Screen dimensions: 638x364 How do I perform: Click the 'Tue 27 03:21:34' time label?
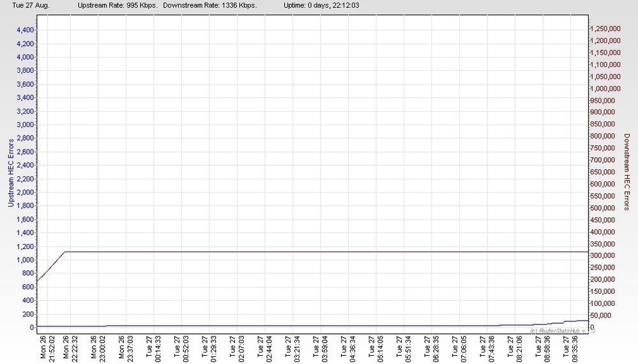click(x=292, y=349)
